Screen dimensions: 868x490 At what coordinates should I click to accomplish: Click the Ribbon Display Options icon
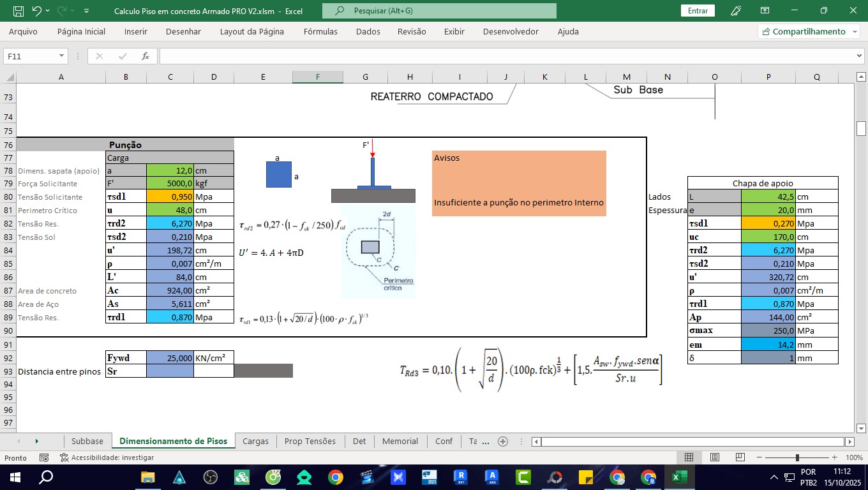765,11
